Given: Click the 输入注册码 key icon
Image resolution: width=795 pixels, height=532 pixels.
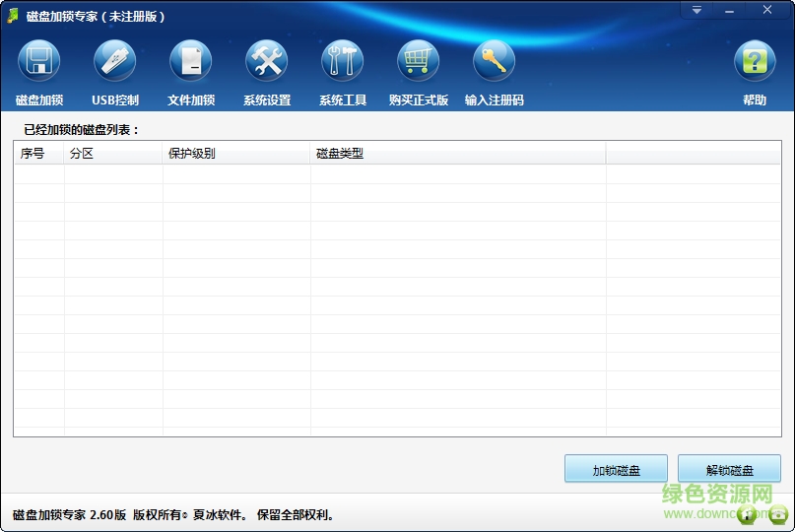Looking at the screenshot, I should click(x=494, y=61).
